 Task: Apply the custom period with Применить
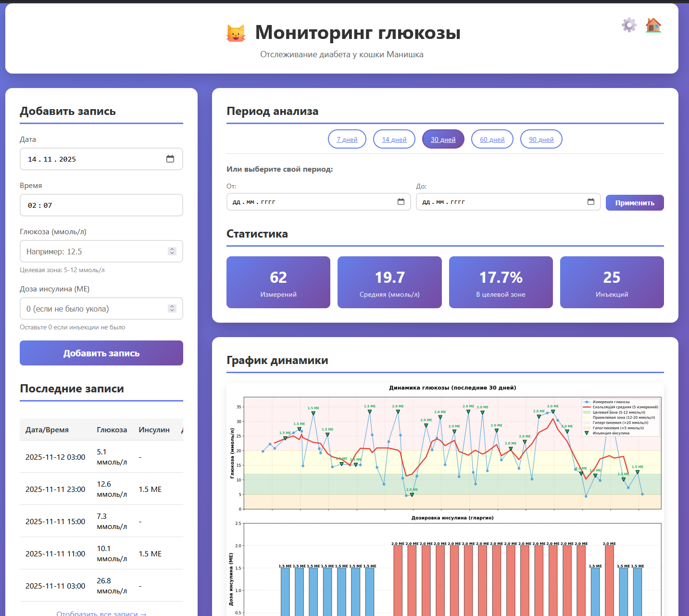pyautogui.click(x=634, y=202)
